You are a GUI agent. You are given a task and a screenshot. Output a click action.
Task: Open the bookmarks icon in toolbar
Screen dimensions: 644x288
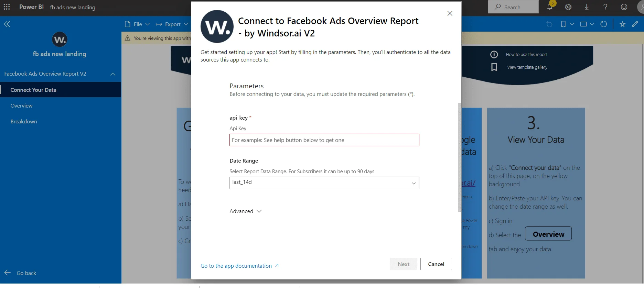(563, 24)
